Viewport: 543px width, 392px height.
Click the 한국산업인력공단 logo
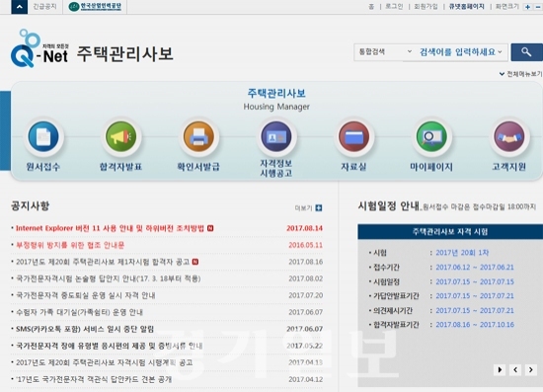(x=95, y=6)
